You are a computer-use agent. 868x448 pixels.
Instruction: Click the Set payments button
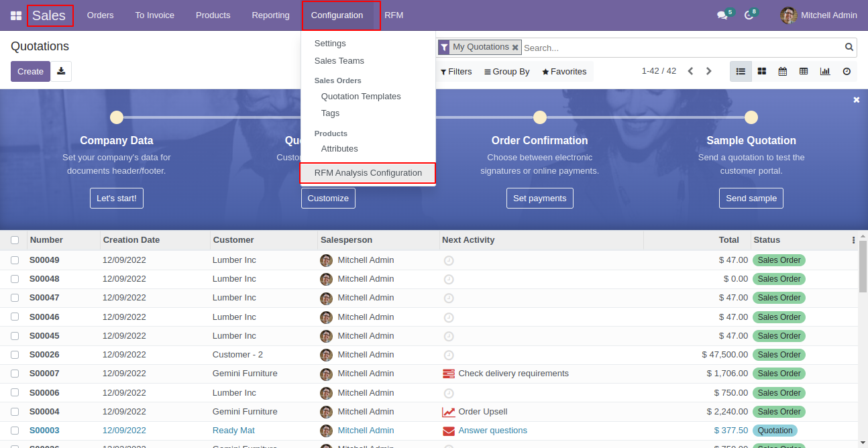540,199
